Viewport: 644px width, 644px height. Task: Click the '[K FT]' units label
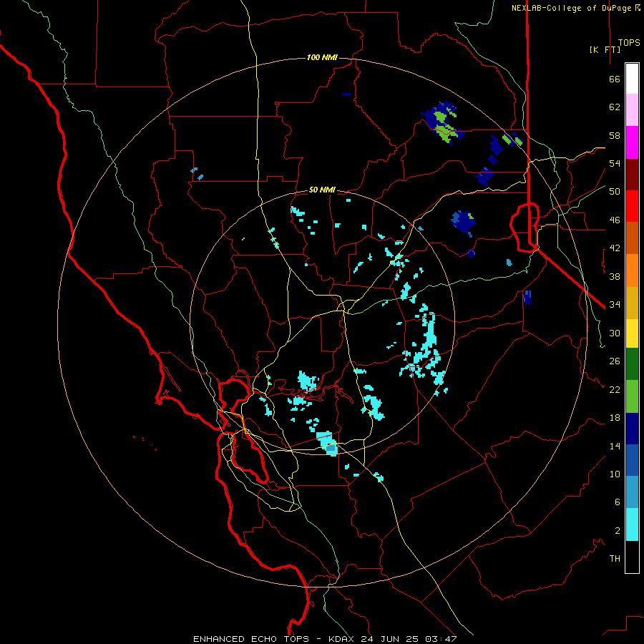point(605,49)
